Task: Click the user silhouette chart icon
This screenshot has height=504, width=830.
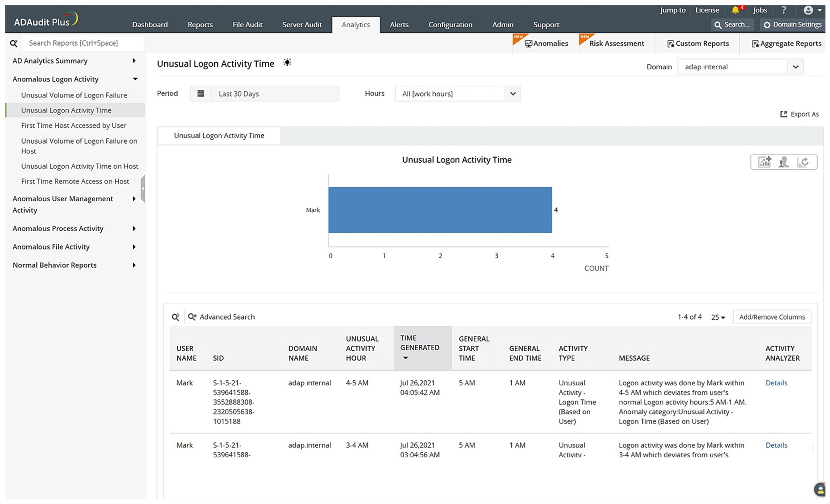Action: [x=784, y=162]
